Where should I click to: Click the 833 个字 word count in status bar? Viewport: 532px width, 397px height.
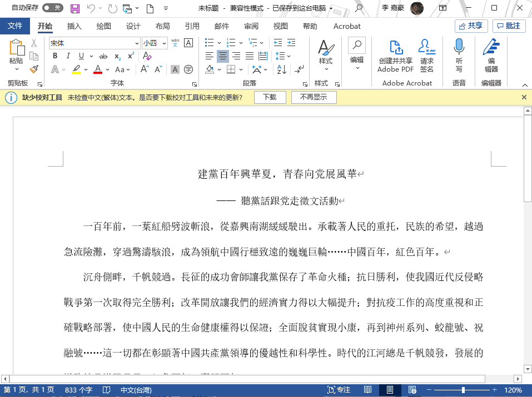[x=79, y=390]
